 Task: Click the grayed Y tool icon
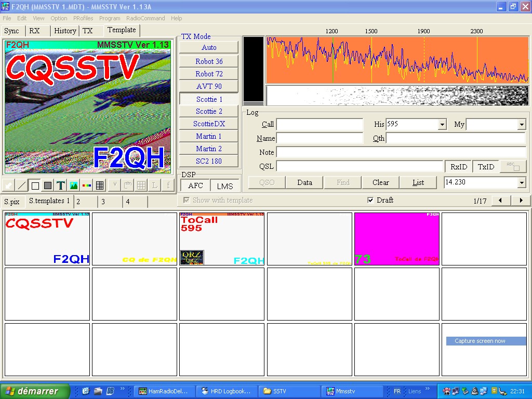115,185
